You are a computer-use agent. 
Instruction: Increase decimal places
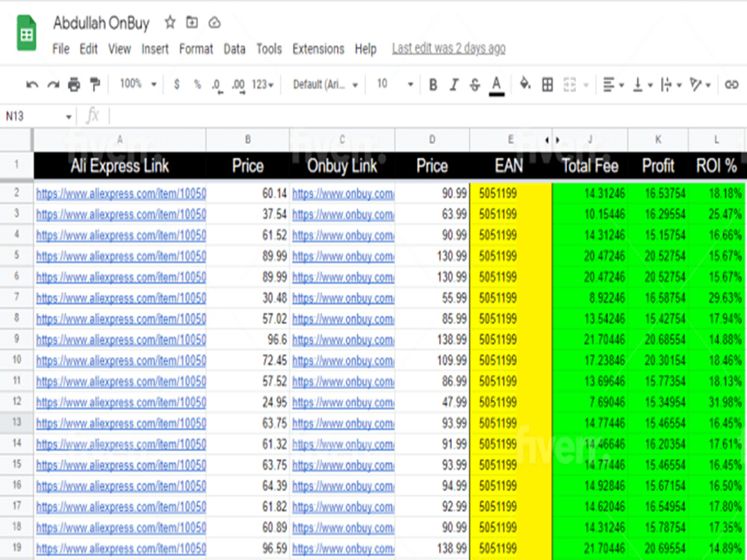[x=239, y=85]
